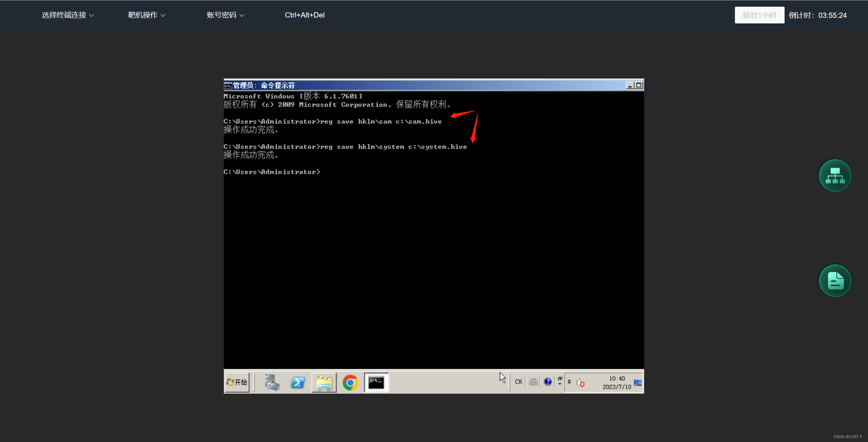Click the Microsoft Windows version line
The image size is (868, 442).
tap(293, 96)
